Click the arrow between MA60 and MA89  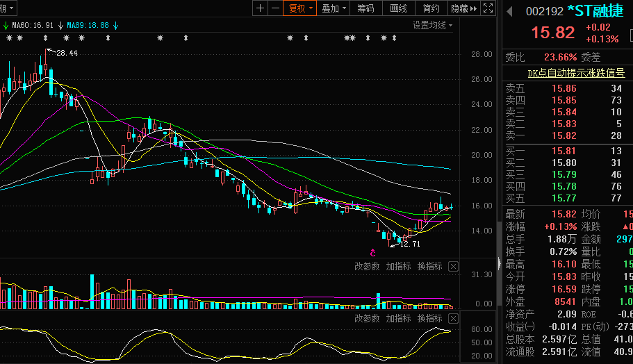pyautogui.click(x=60, y=26)
